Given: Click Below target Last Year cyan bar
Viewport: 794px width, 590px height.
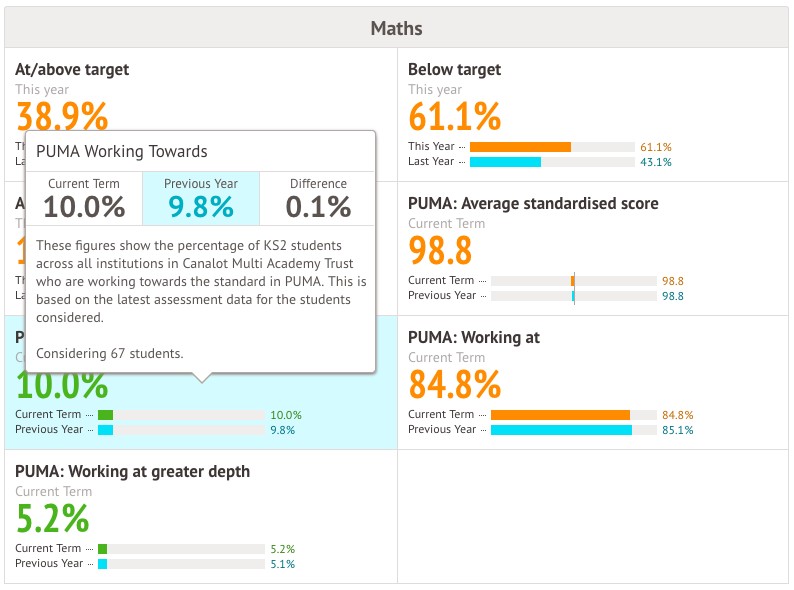Looking at the screenshot, I should coord(505,162).
